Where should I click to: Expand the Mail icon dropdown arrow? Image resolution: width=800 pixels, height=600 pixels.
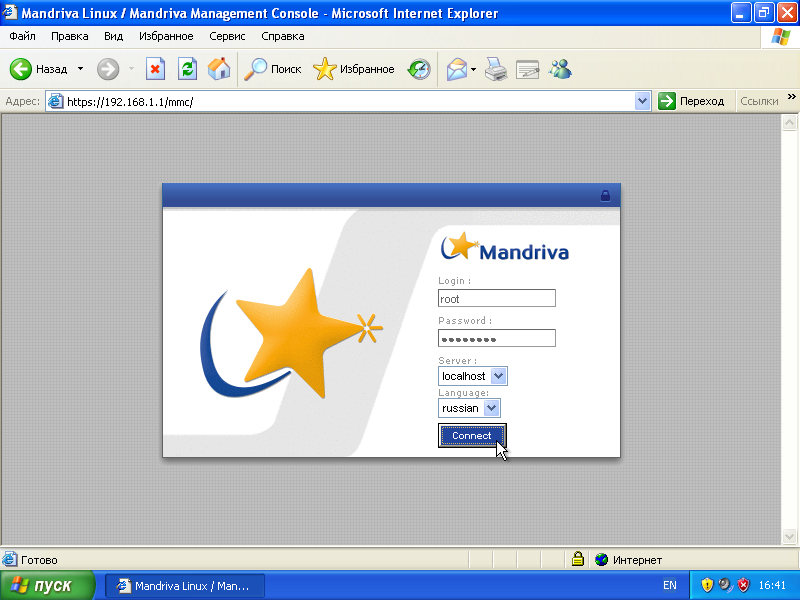[x=473, y=69]
